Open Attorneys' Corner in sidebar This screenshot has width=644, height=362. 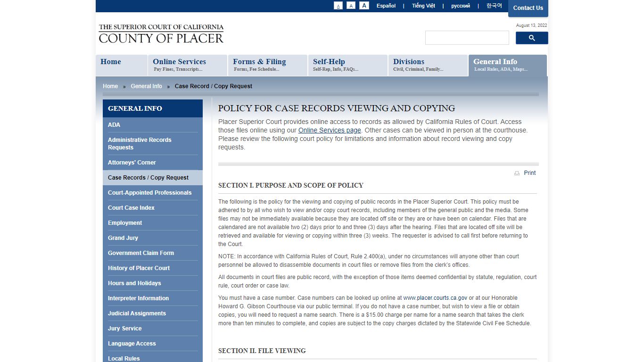point(153,163)
